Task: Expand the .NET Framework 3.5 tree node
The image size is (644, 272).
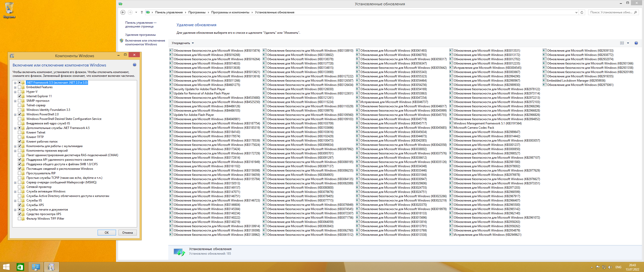Action: (15, 83)
